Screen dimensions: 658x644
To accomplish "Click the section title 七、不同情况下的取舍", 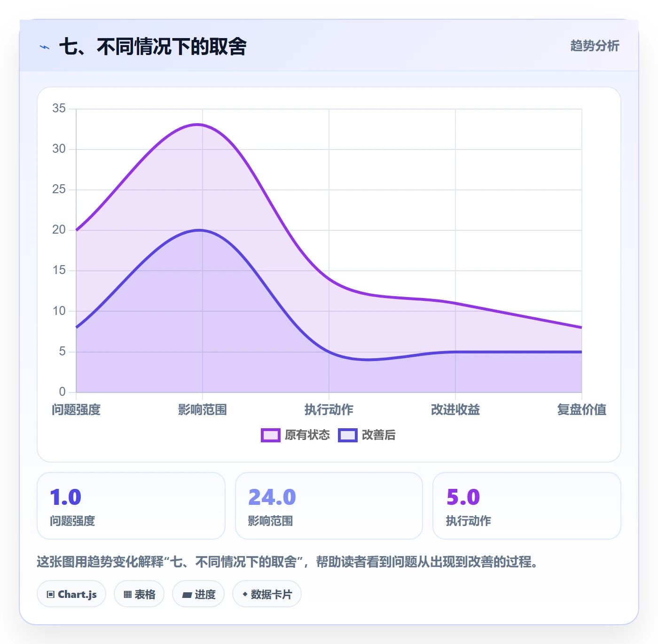I will click(x=153, y=47).
